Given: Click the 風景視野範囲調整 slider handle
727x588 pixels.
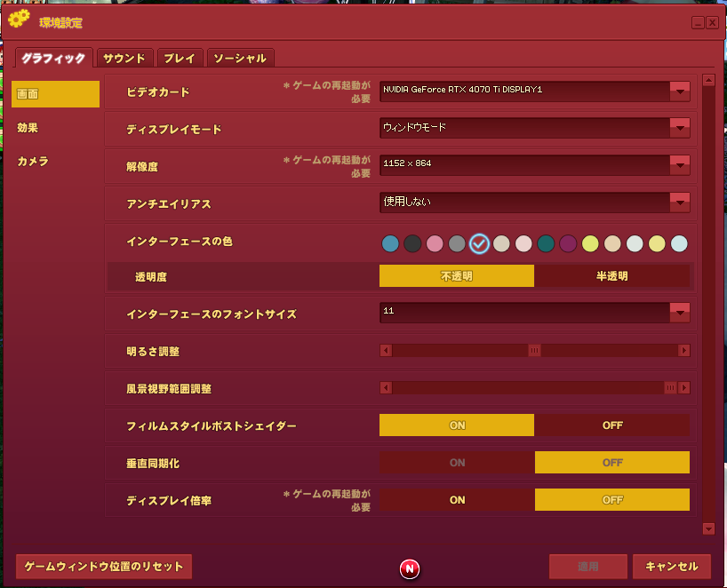Looking at the screenshot, I should (670, 387).
